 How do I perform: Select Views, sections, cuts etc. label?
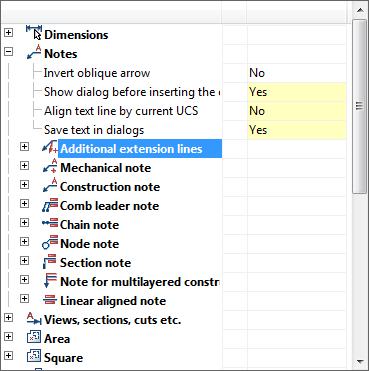pos(113,320)
